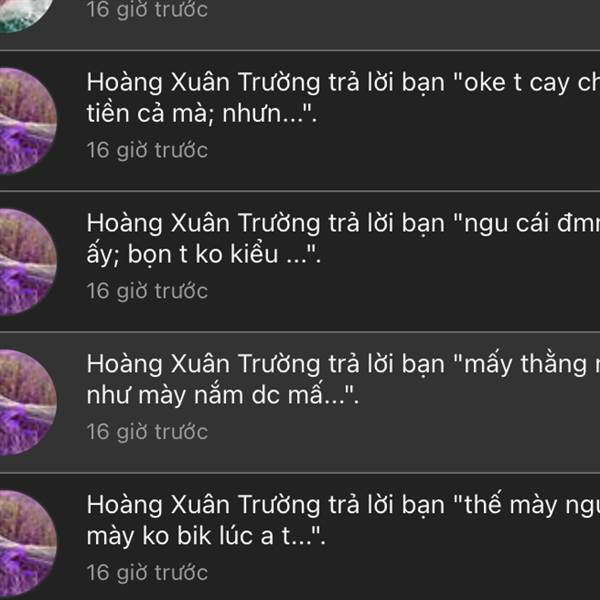Click the topmost '16 giờ trước' timestamp

click(147, 9)
